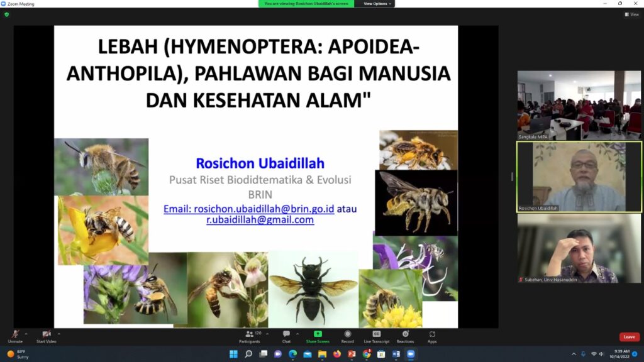The height and width of the screenshot is (362, 644).
Task: Open the View Options dropdown
Action: coord(375,3)
